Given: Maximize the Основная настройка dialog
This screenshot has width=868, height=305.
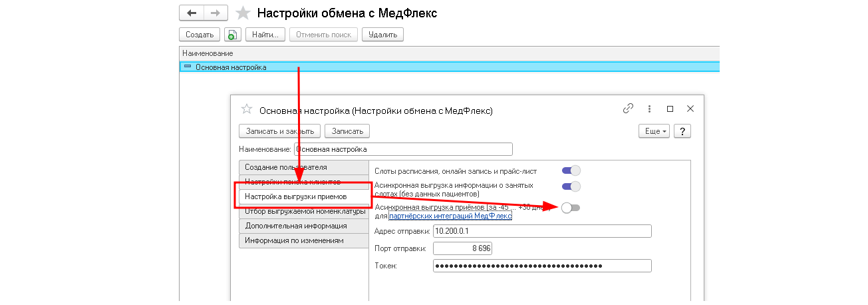Looking at the screenshot, I should (x=670, y=109).
